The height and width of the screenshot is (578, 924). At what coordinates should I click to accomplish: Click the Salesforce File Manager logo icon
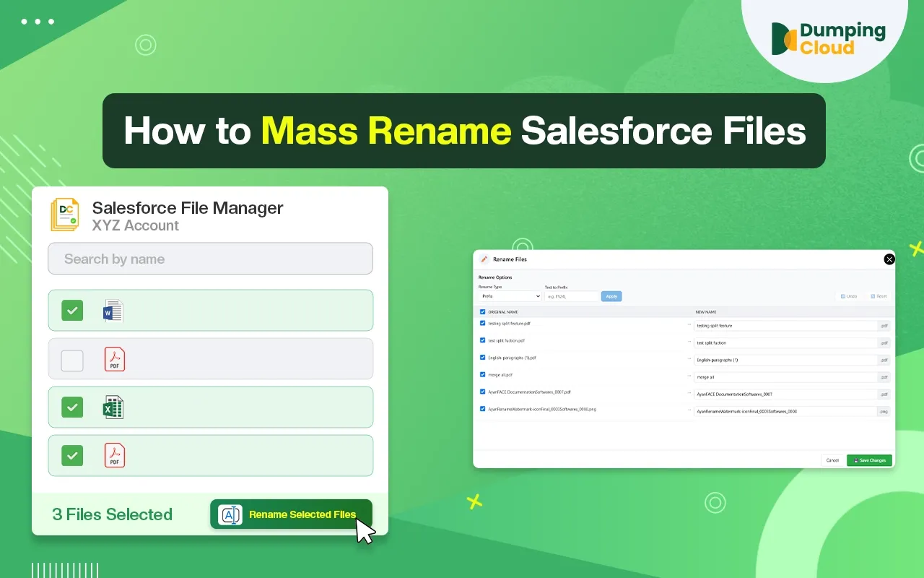click(x=65, y=215)
